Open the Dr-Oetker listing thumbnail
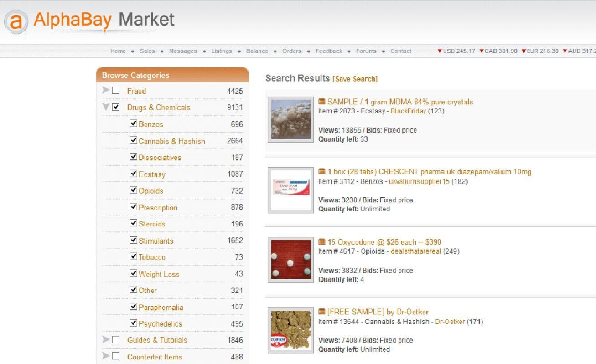The height and width of the screenshot is (364, 596). [290, 330]
